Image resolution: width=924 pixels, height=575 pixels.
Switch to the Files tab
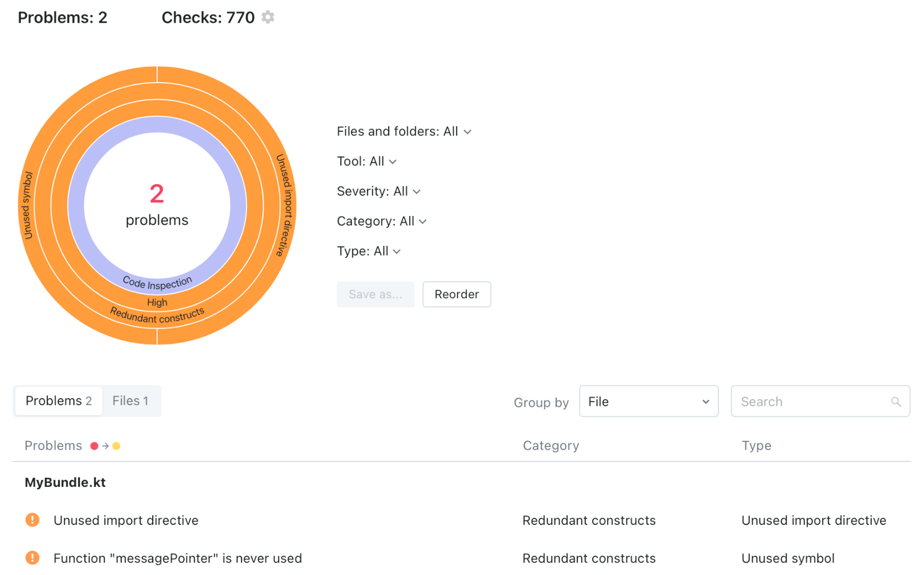(130, 401)
